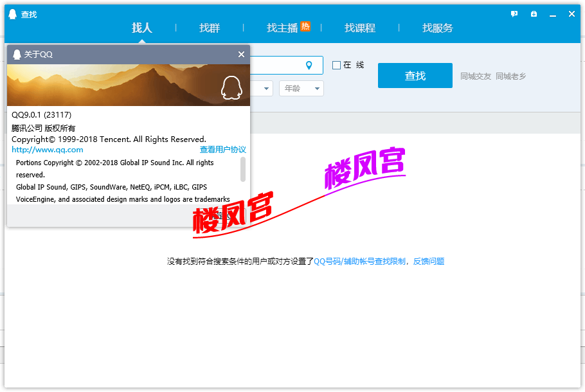The width and height of the screenshot is (585, 392).
Task: Minimize the 查找 window
Action: pyautogui.click(x=553, y=15)
